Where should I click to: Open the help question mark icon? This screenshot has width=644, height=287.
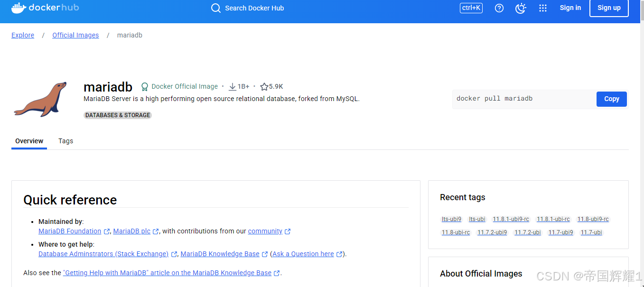(499, 8)
